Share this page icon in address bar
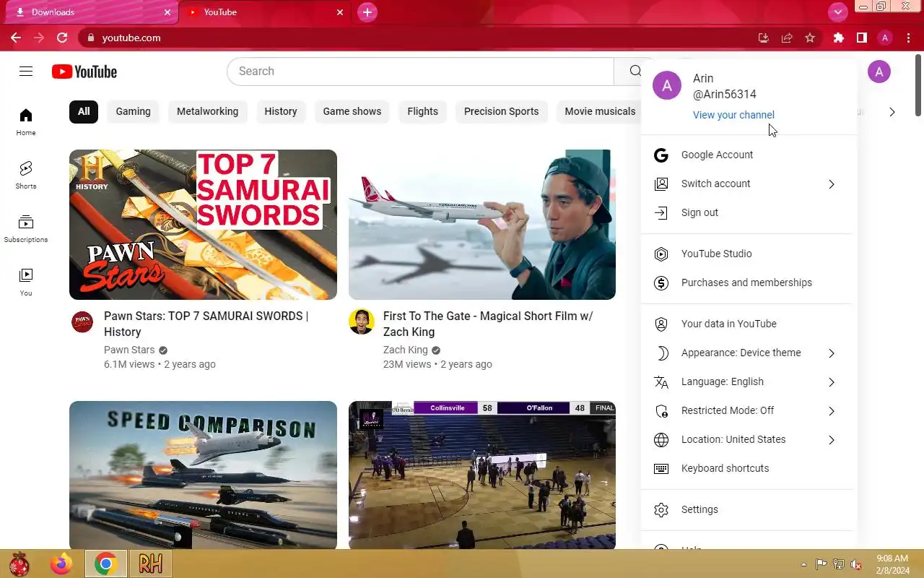This screenshot has height=578, width=924. [x=787, y=38]
